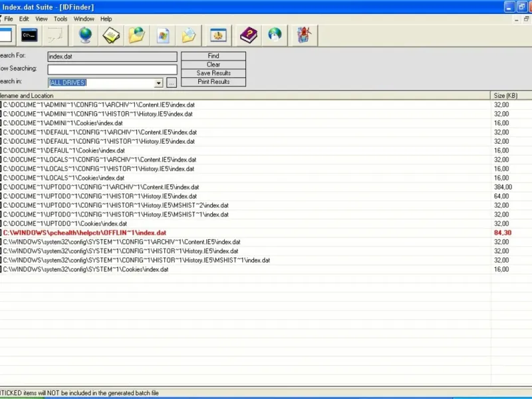Click the Size (KB) column header
Image resolution: width=532 pixels, height=399 pixels.
click(x=511, y=96)
